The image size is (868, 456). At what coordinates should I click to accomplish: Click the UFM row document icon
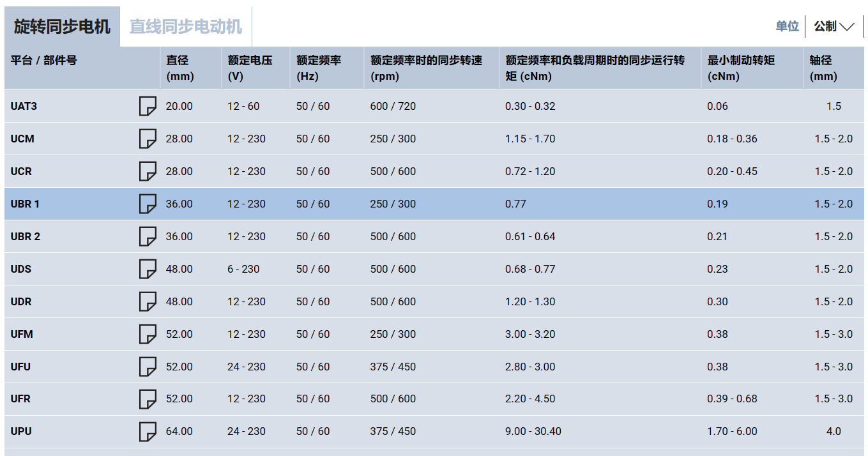pos(148,334)
